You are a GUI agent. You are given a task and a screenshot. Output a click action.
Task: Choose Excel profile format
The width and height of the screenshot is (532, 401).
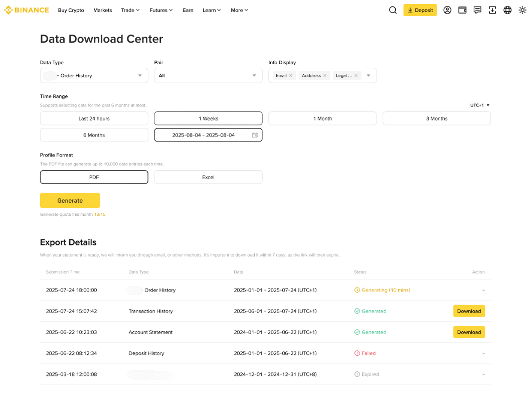pyautogui.click(x=208, y=177)
